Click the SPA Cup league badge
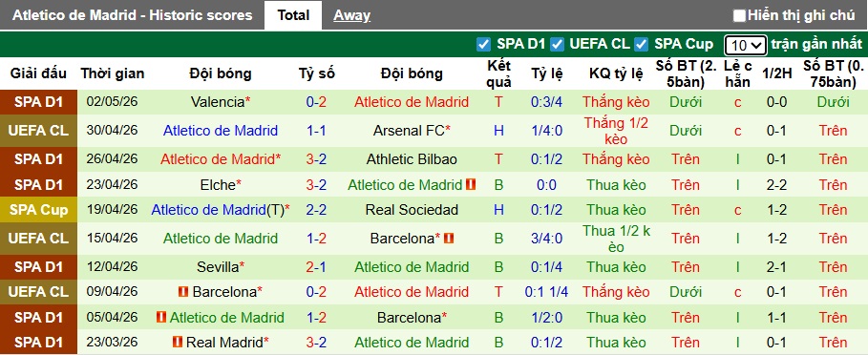 click(x=39, y=210)
